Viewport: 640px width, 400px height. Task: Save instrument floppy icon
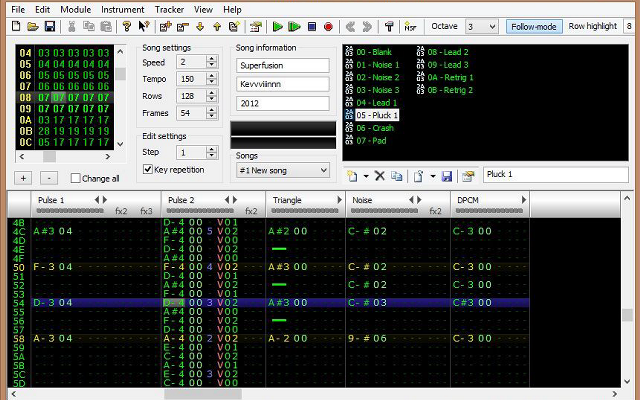point(447,176)
